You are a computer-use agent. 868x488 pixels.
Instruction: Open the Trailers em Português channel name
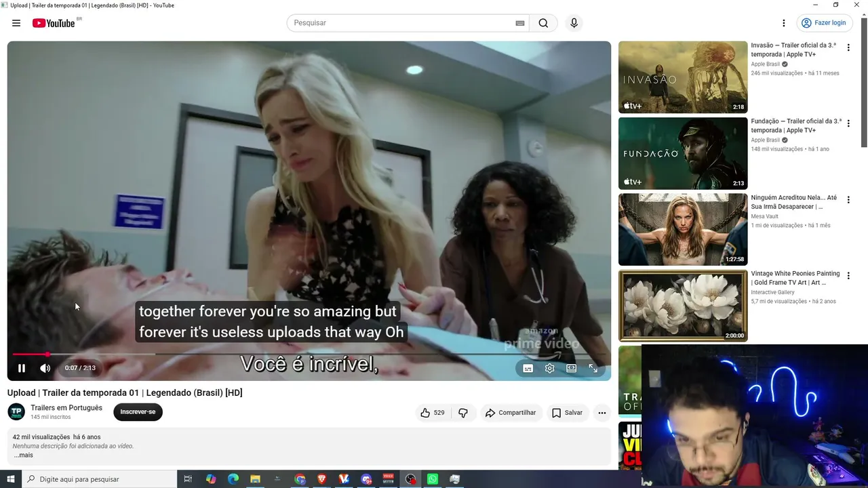click(x=66, y=408)
